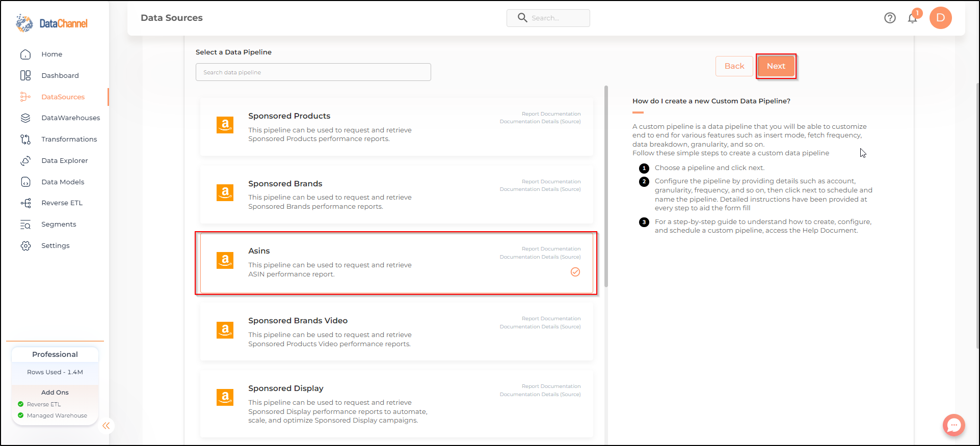Image resolution: width=980 pixels, height=446 pixels.
Task: Open Report Documentation link for Sponsored Display
Action: (551, 386)
